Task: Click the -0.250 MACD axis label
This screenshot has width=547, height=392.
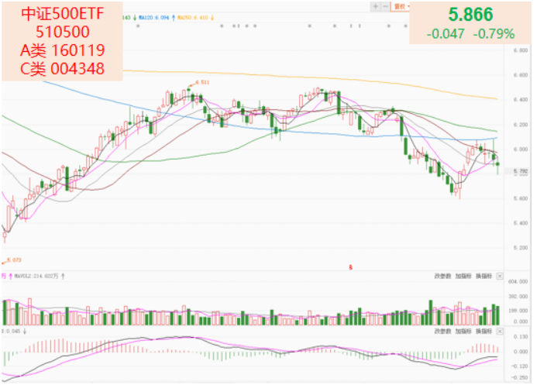Action: click(519, 378)
